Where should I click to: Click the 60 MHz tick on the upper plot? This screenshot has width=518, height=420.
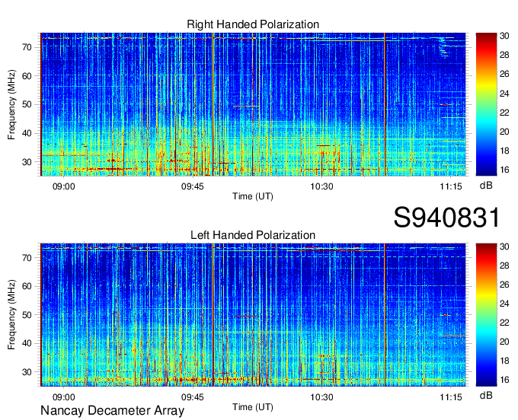pos(27,76)
